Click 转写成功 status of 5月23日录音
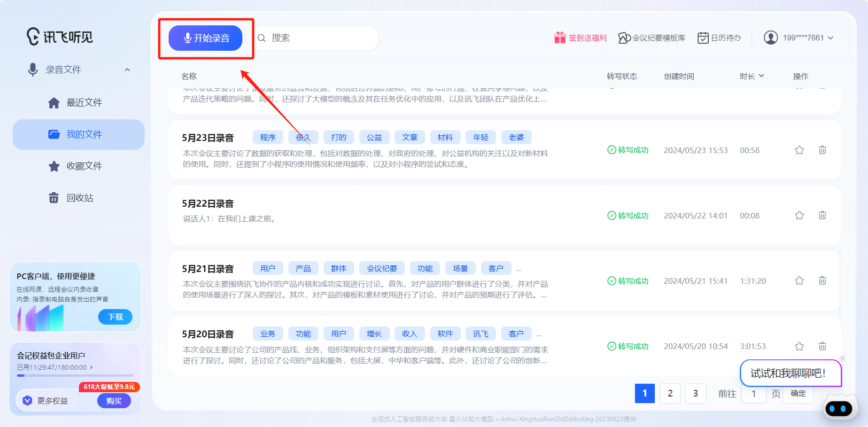This screenshot has height=427, width=868. pyautogui.click(x=628, y=150)
